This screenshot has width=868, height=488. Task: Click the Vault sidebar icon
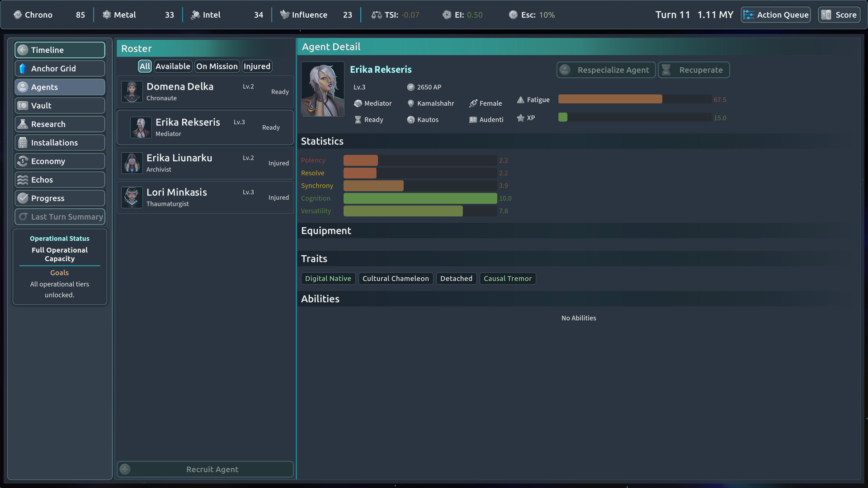(x=23, y=106)
